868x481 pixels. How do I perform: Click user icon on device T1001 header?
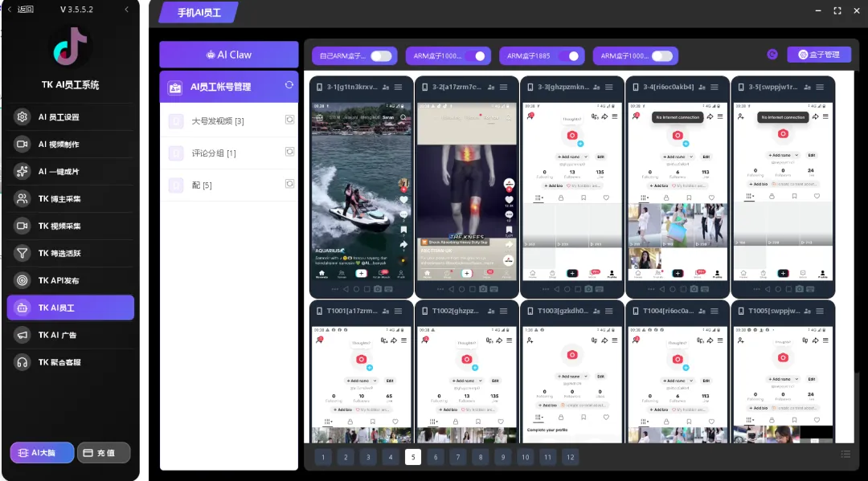coord(385,312)
